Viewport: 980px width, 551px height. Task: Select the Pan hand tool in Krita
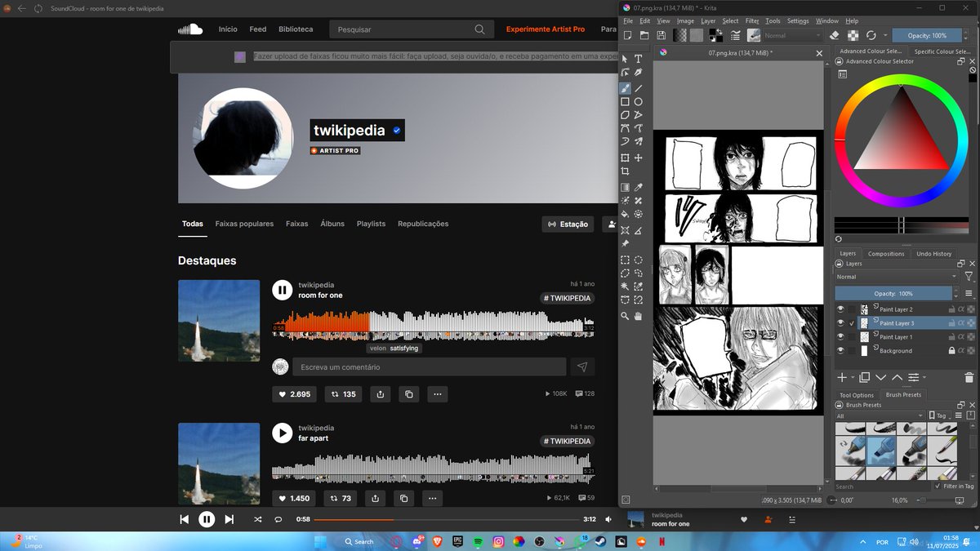coord(638,315)
